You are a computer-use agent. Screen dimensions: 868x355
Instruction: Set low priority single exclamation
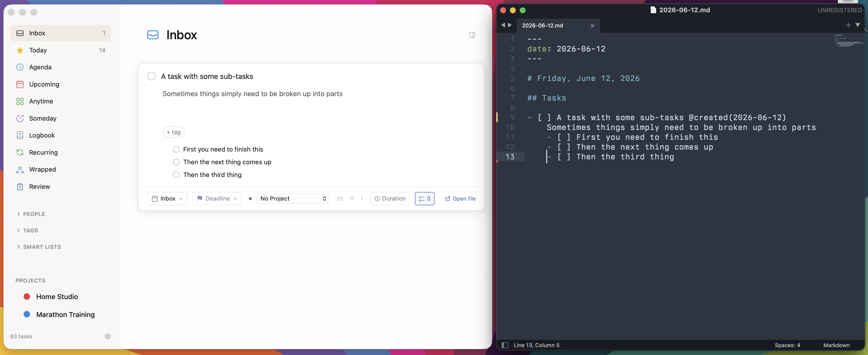pyautogui.click(x=362, y=198)
